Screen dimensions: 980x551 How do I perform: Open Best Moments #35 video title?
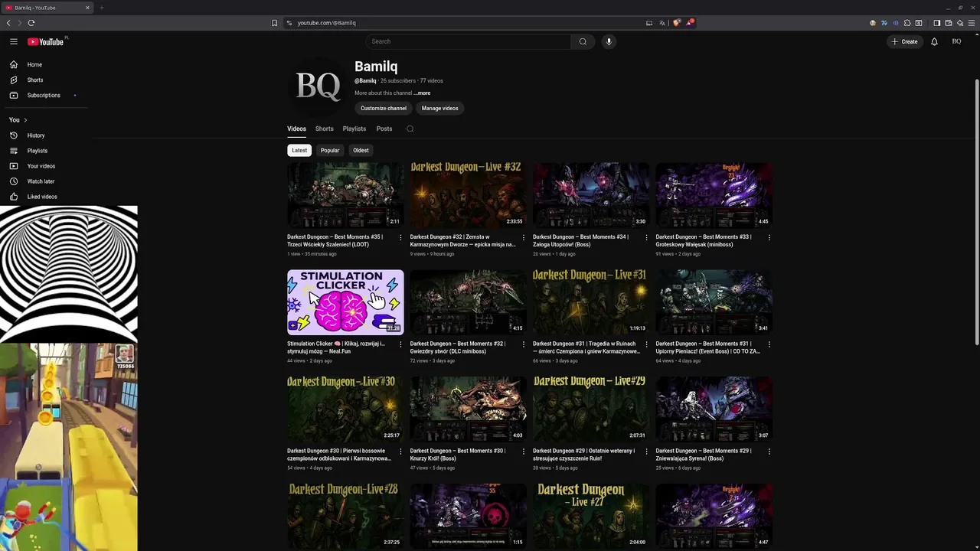click(335, 240)
